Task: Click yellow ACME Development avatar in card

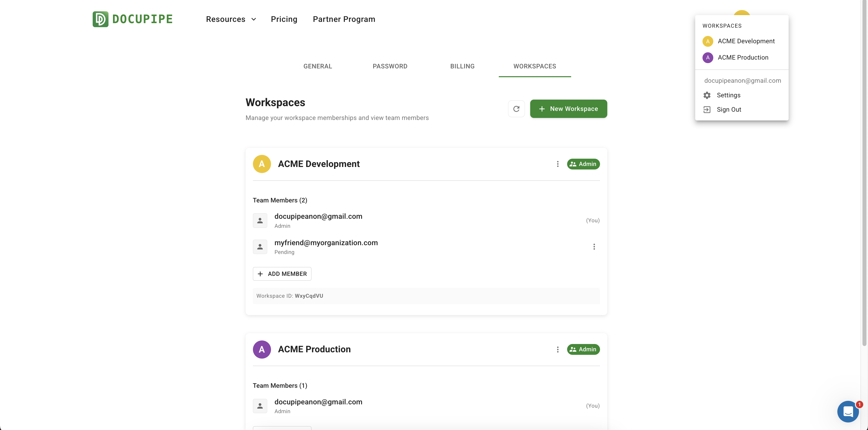Action: pyautogui.click(x=262, y=164)
